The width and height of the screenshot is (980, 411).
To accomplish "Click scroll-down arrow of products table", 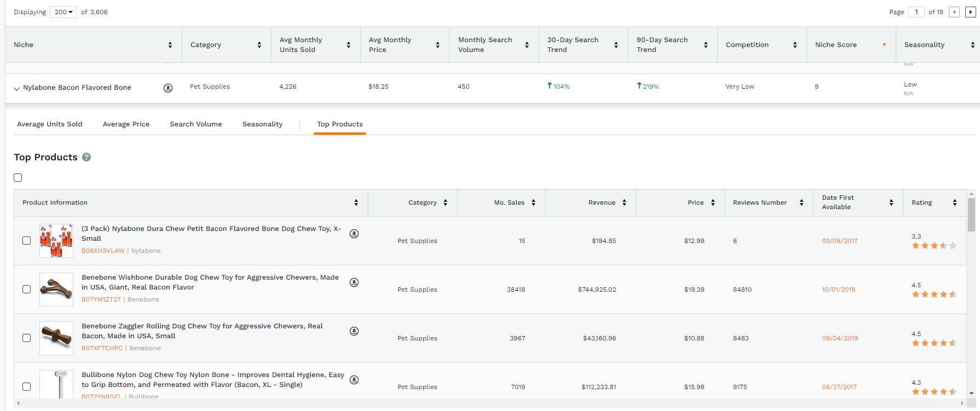I will coord(972,393).
